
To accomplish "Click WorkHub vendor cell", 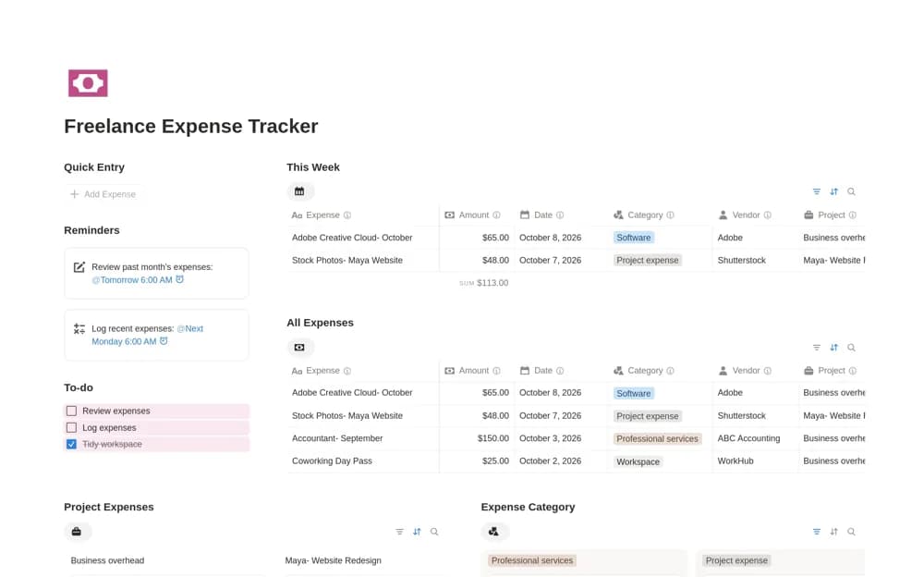I will pos(736,460).
